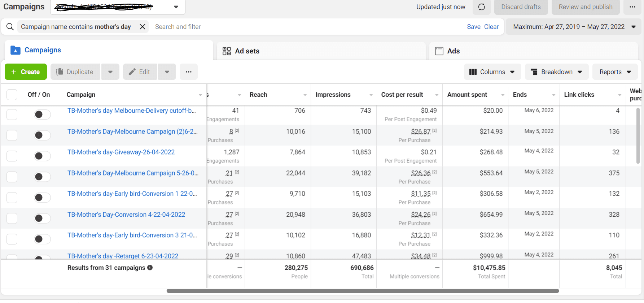Open Early bird-Conversion 3 campaign link
Screen dimensions: 644x303
[x=132, y=235]
